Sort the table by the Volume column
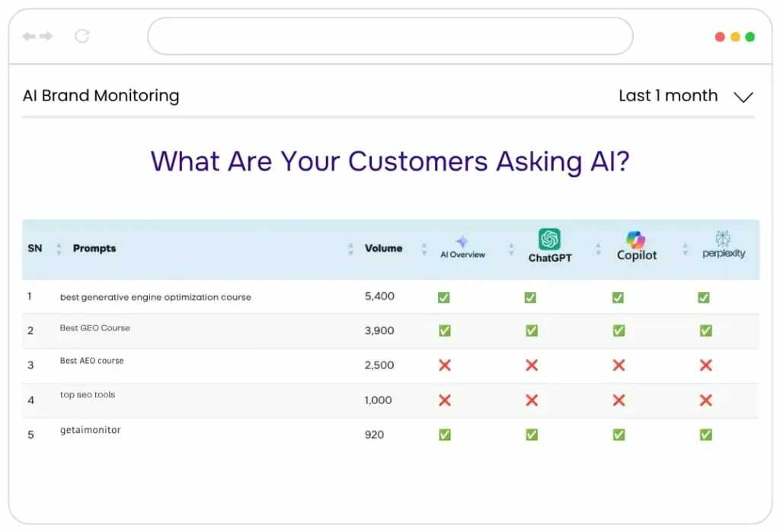Image resolution: width=780 pixels, height=532 pixels. [x=382, y=248]
